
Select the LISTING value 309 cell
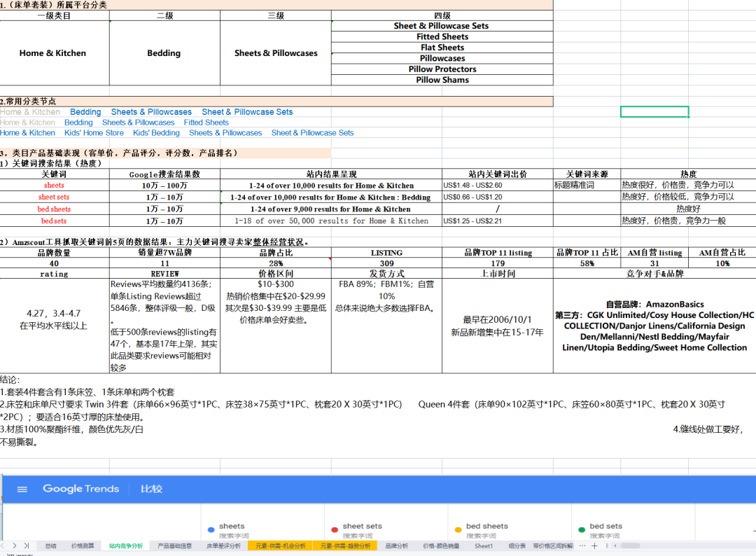[386, 263]
